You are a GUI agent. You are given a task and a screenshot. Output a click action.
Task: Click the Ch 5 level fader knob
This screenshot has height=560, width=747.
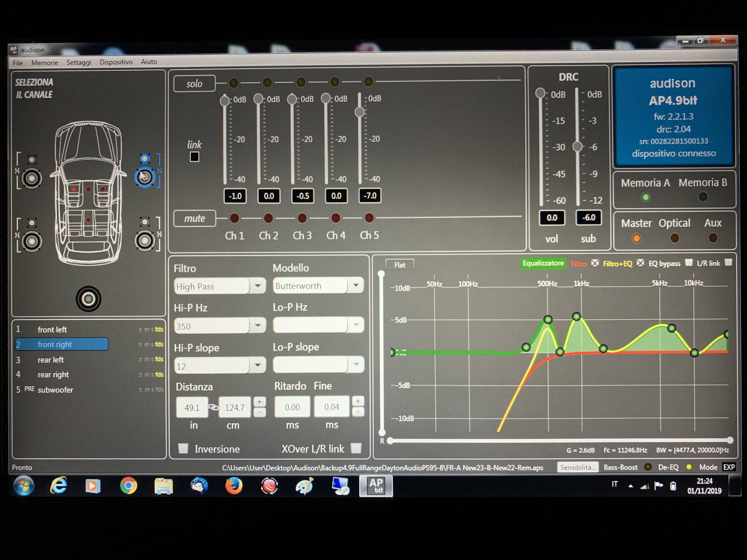[x=360, y=112]
